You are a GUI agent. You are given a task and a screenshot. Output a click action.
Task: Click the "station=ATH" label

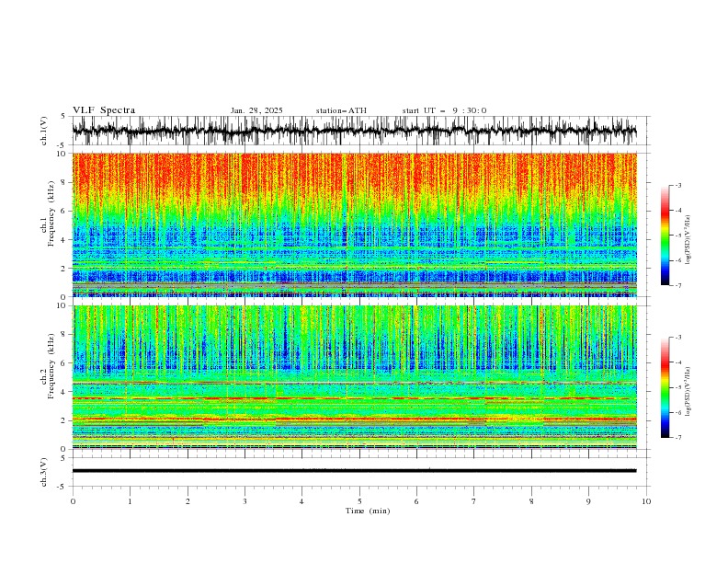pos(341,110)
